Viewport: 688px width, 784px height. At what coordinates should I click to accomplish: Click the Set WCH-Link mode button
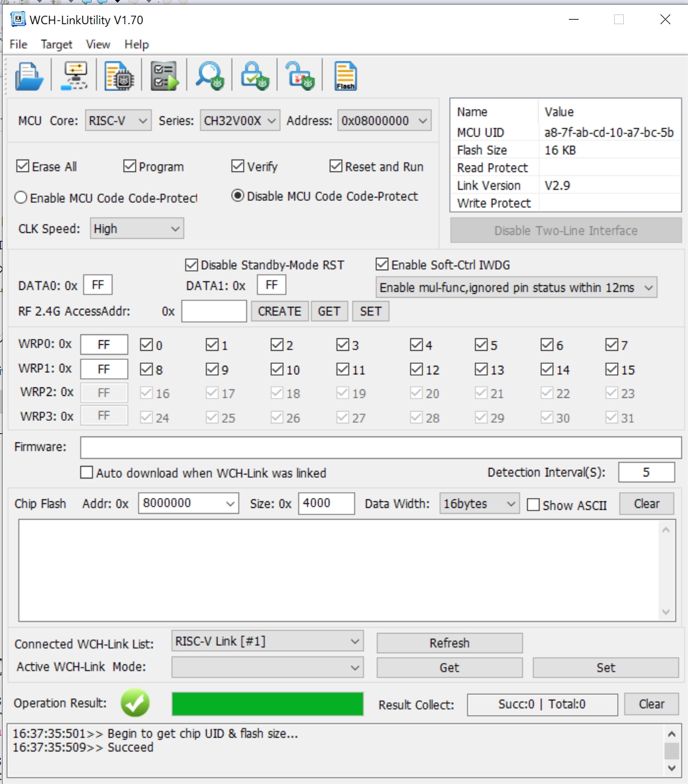(x=606, y=668)
